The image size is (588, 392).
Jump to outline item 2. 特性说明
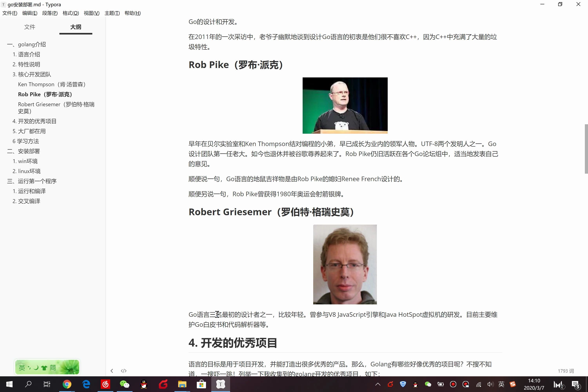pyautogui.click(x=26, y=64)
